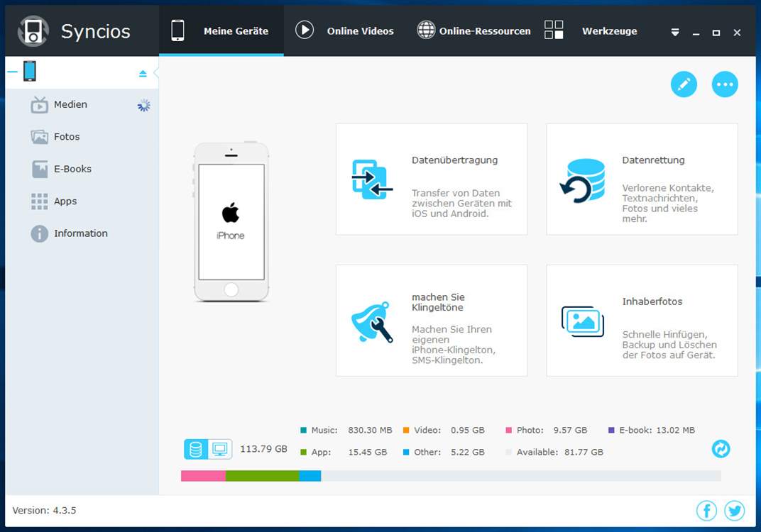Edit device name with pencil button
Screen dimensions: 761x532
684,84
